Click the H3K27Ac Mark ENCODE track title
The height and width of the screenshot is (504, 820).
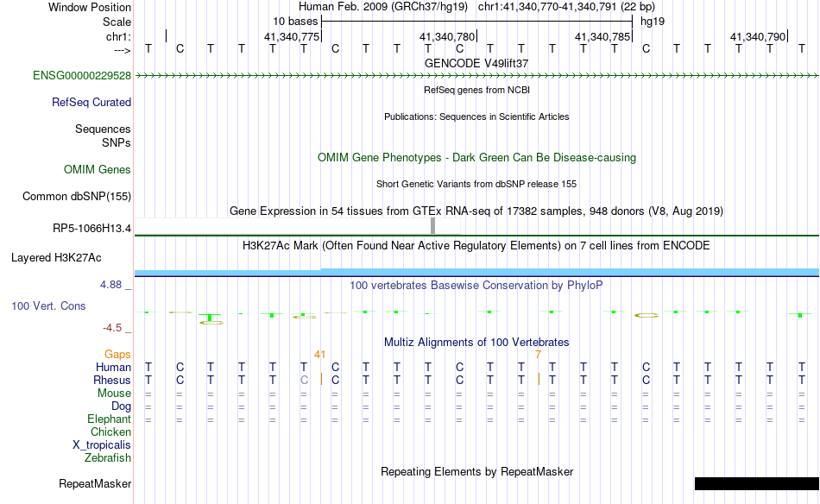click(x=476, y=246)
